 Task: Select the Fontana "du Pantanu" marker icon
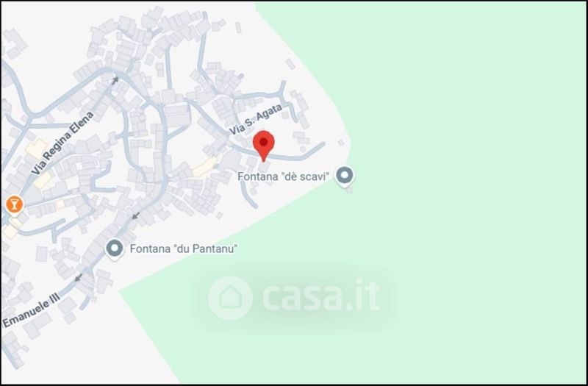coord(115,249)
